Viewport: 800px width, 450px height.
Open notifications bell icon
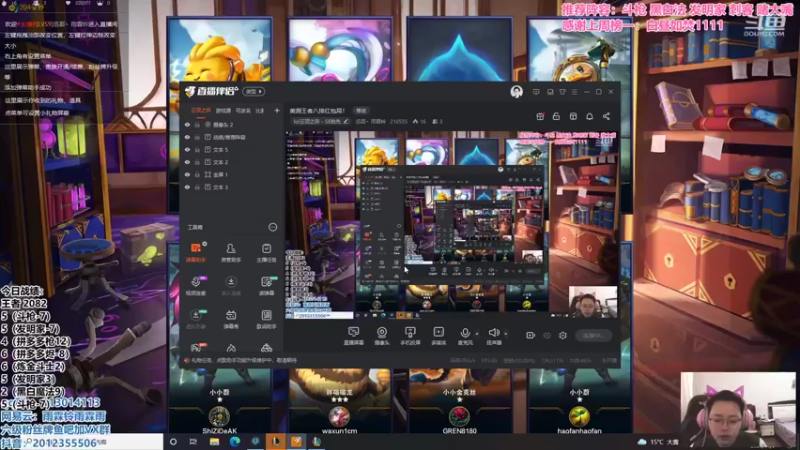(589, 116)
